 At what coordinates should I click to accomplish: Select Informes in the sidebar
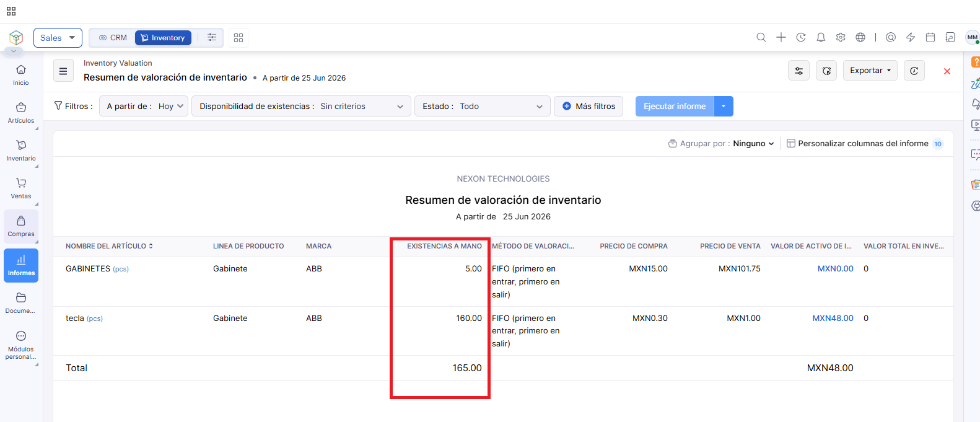coord(21,265)
